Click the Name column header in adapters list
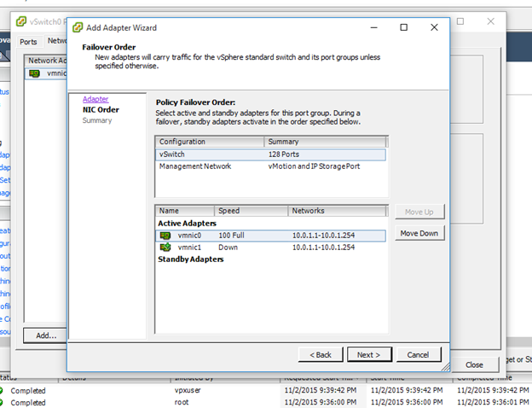This screenshot has height=408, width=532. [185, 211]
